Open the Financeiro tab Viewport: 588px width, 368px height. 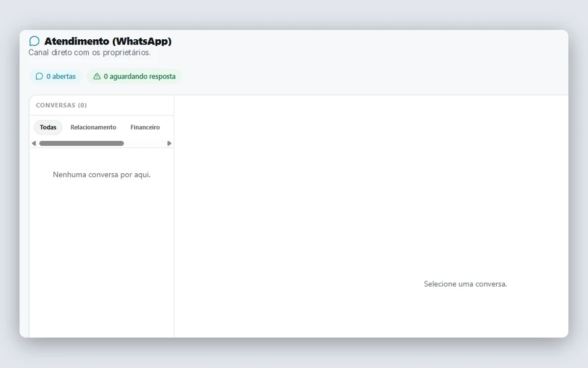pos(145,127)
